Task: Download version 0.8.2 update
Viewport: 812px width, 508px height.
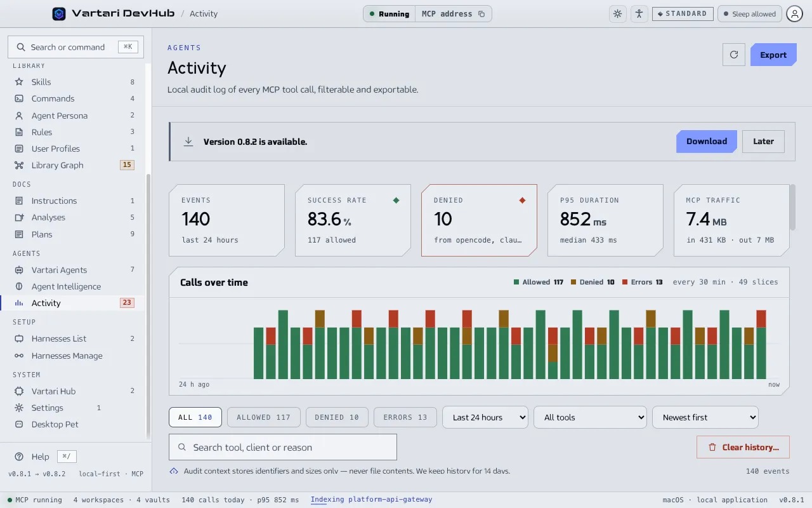Action: click(707, 142)
